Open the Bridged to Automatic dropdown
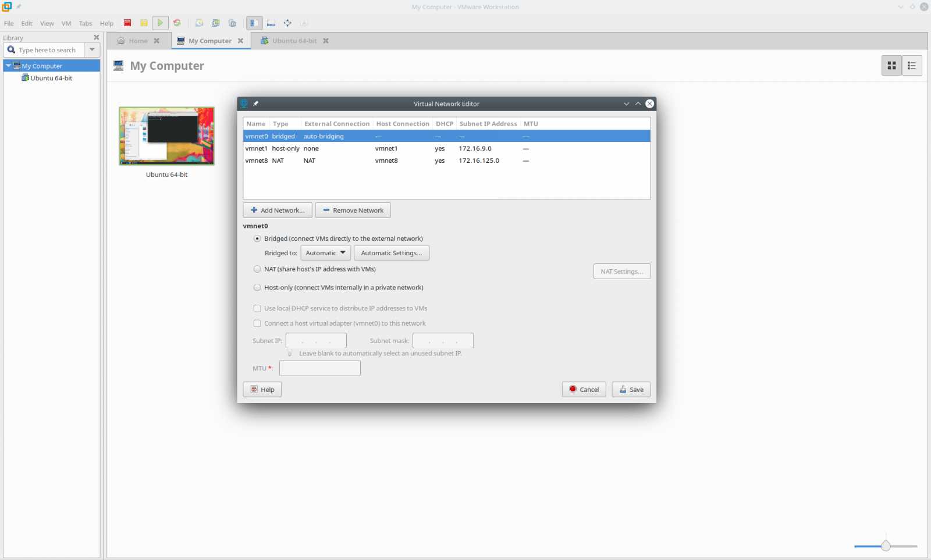 [326, 253]
